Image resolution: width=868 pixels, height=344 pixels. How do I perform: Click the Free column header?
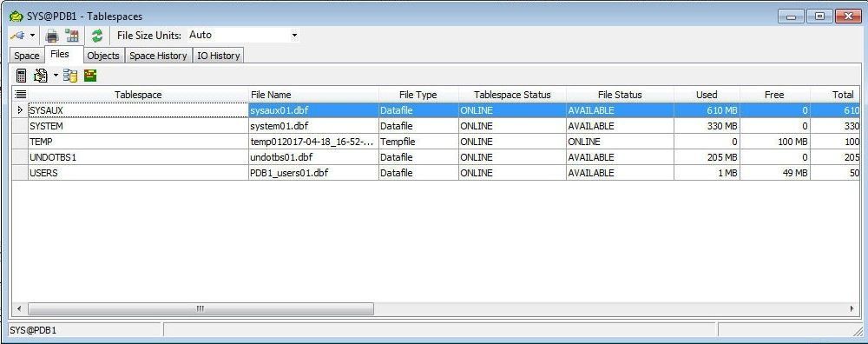(774, 95)
